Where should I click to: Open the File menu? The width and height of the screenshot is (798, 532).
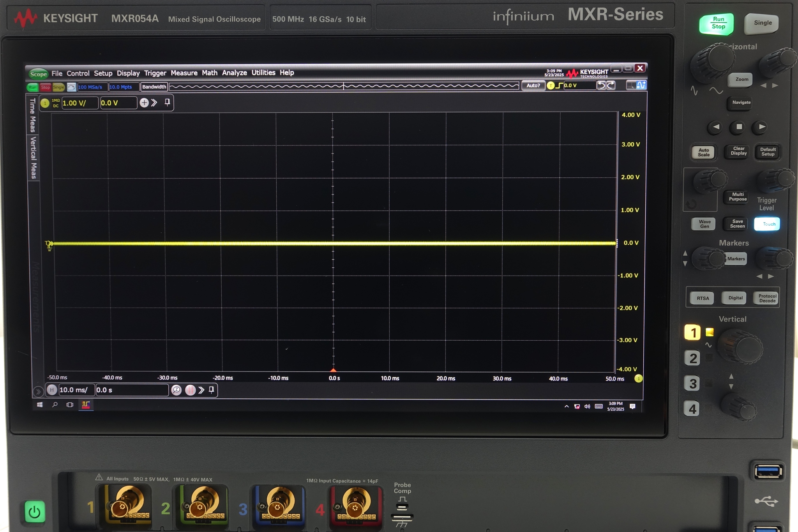click(57, 73)
